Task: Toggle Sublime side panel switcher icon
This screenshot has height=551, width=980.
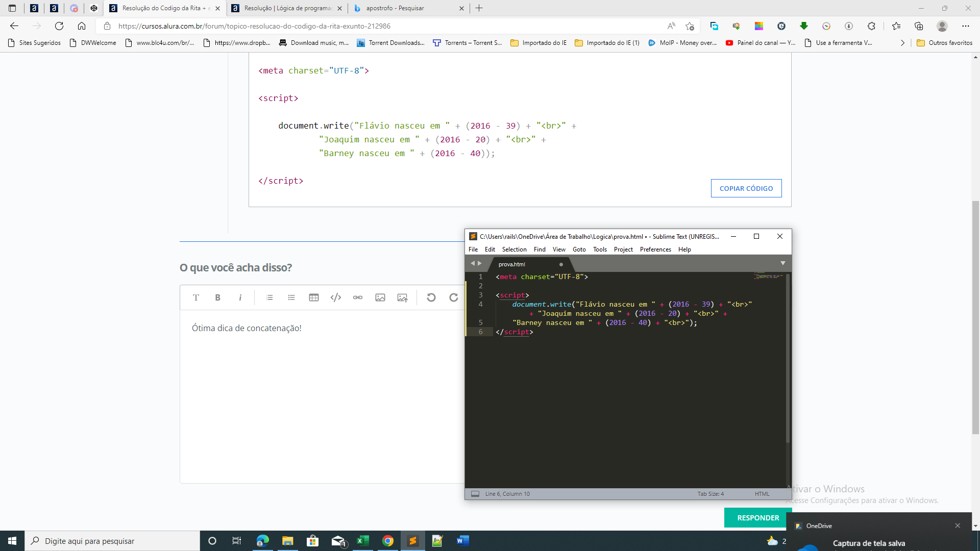Action: coord(475,494)
